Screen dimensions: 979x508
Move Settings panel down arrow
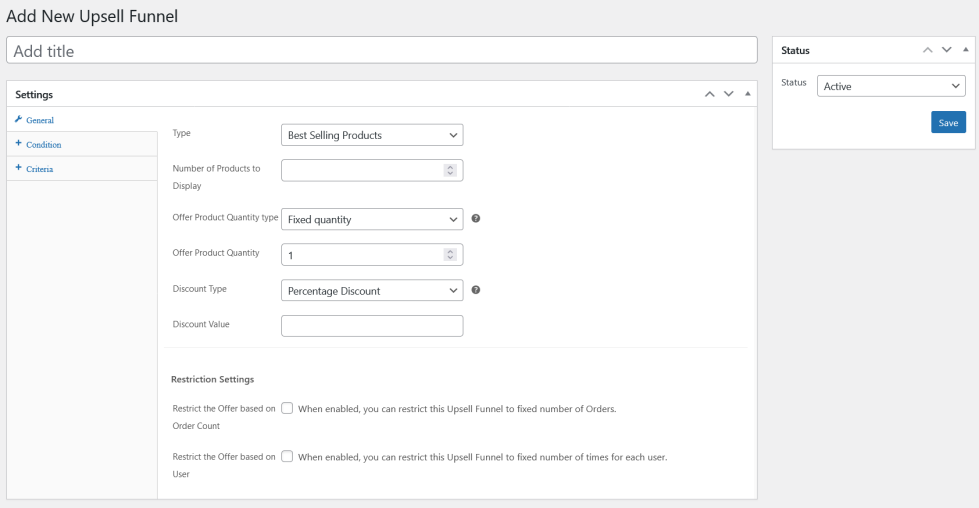(729, 94)
